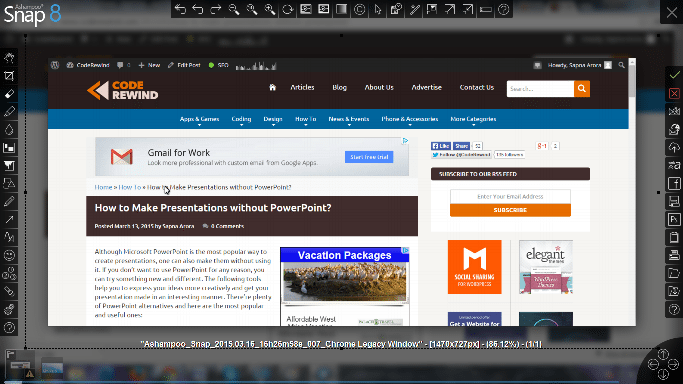Share the capture via web globe icon
The width and height of the screenshot is (683, 384).
point(674,129)
